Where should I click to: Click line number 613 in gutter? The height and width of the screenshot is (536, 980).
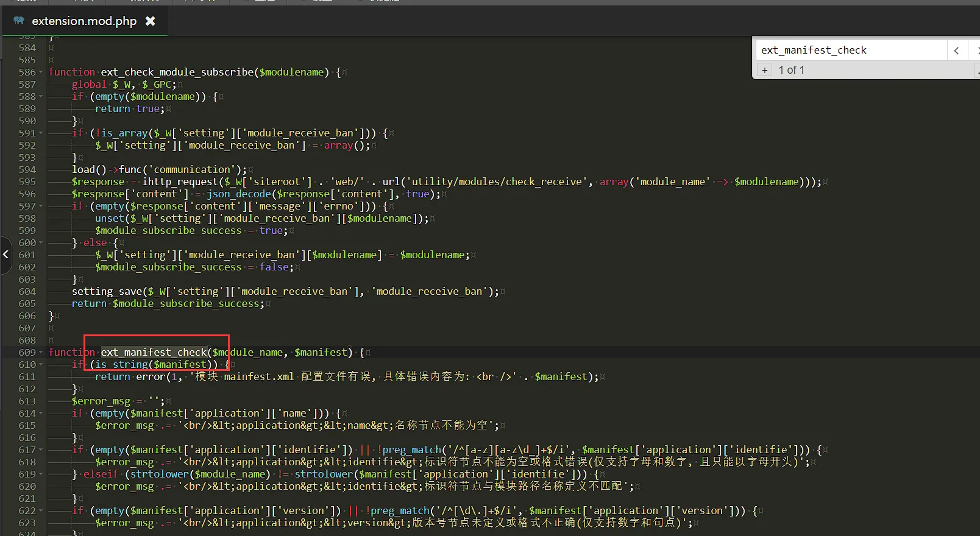tap(27, 401)
